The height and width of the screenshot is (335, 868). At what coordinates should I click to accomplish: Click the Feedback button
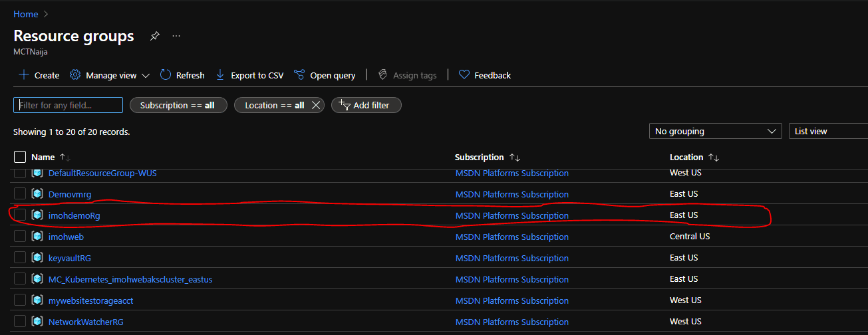pyautogui.click(x=485, y=75)
